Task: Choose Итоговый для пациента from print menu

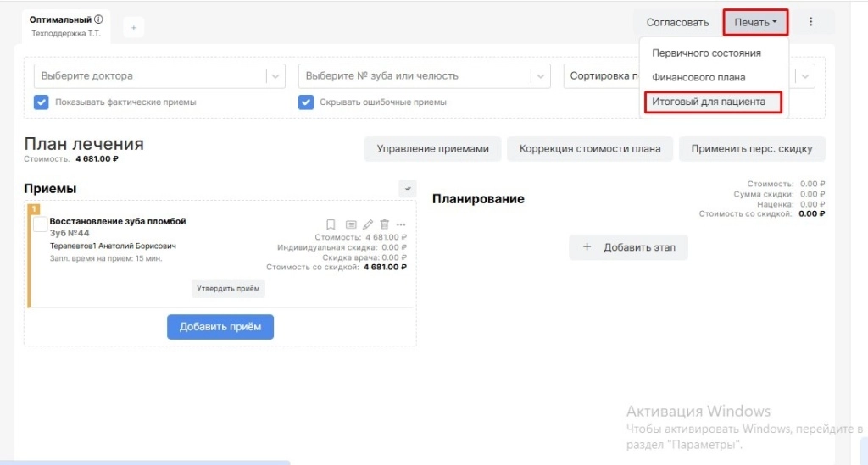Action: pos(709,102)
